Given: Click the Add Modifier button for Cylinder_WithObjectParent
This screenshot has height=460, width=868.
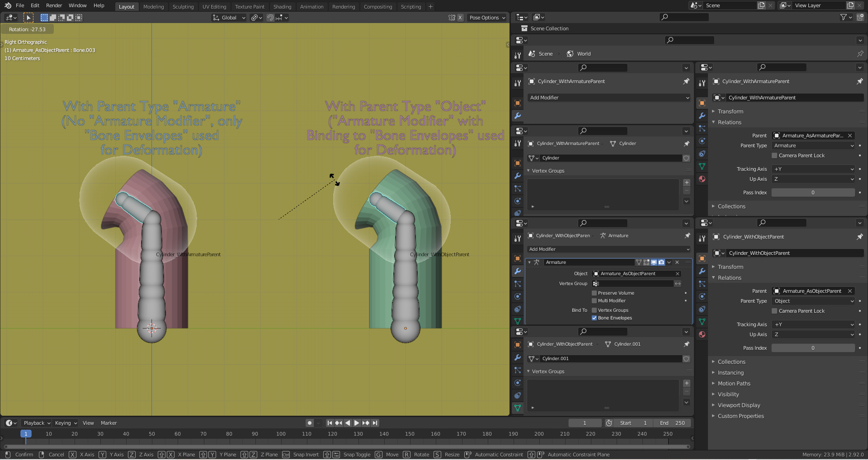Looking at the screenshot, I should click(x=609, y=249).
